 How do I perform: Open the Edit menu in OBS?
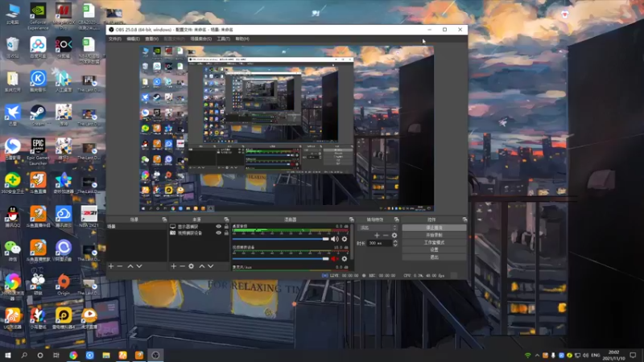coord(133,39)
